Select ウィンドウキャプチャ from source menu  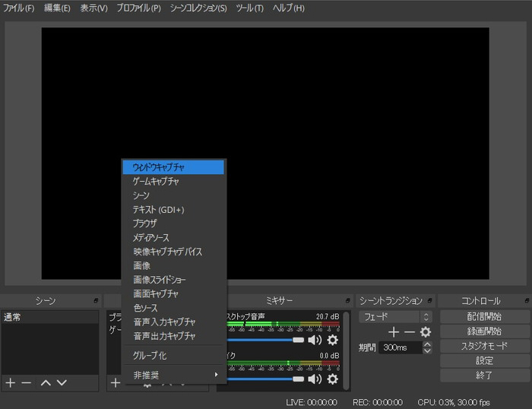(173, 167)
